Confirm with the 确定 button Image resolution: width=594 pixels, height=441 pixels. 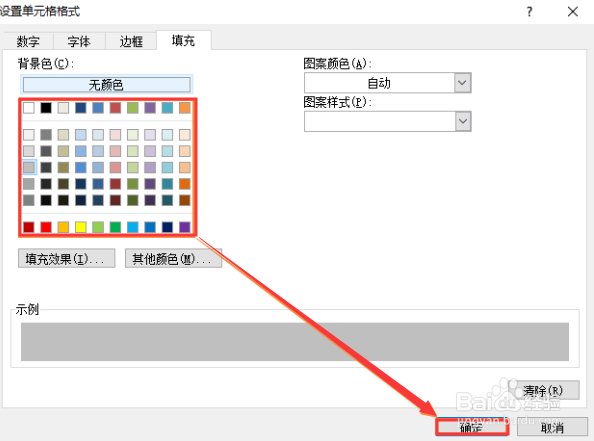coord(472,427)
